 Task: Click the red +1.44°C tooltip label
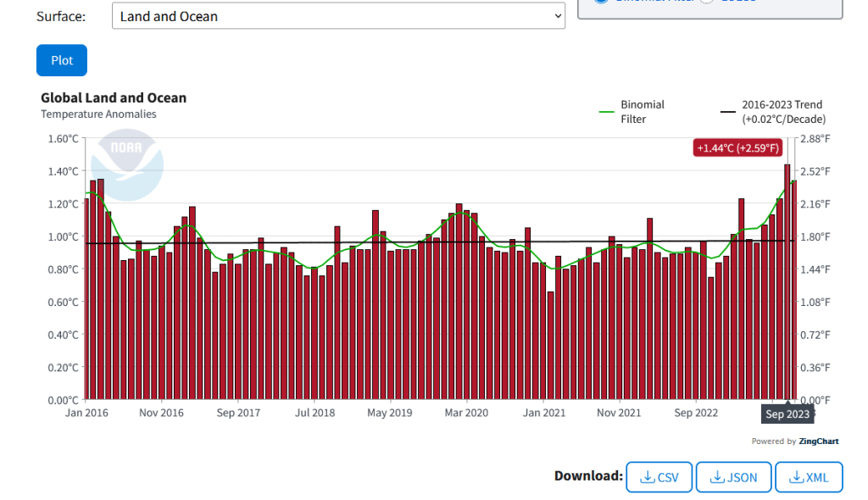pos(737,148)
